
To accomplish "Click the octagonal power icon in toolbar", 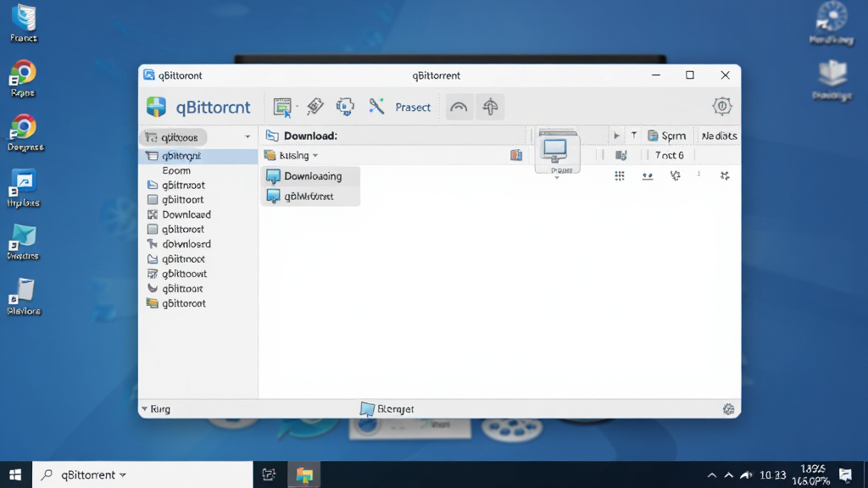I will click(722, 106).
